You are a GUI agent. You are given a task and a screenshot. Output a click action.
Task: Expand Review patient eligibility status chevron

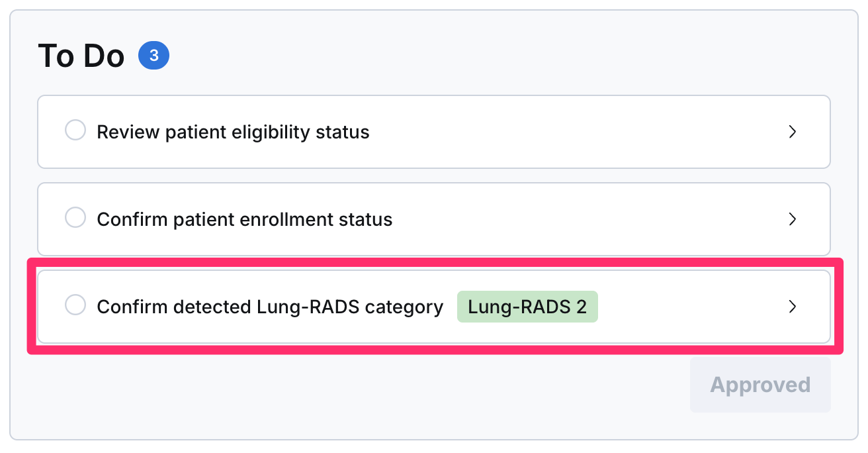click(x=793, y=132)
